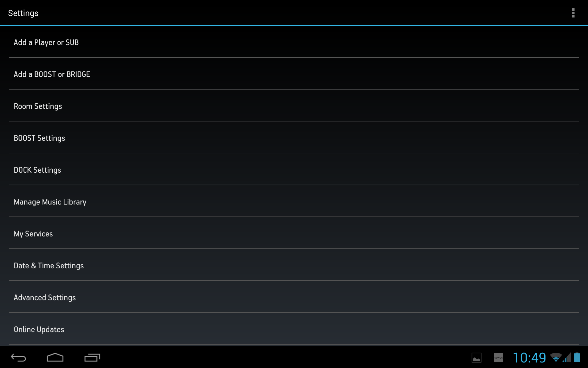Tap the Wi-Fi status icon
The image size is (588, 368).
click(x=556, y=358)
